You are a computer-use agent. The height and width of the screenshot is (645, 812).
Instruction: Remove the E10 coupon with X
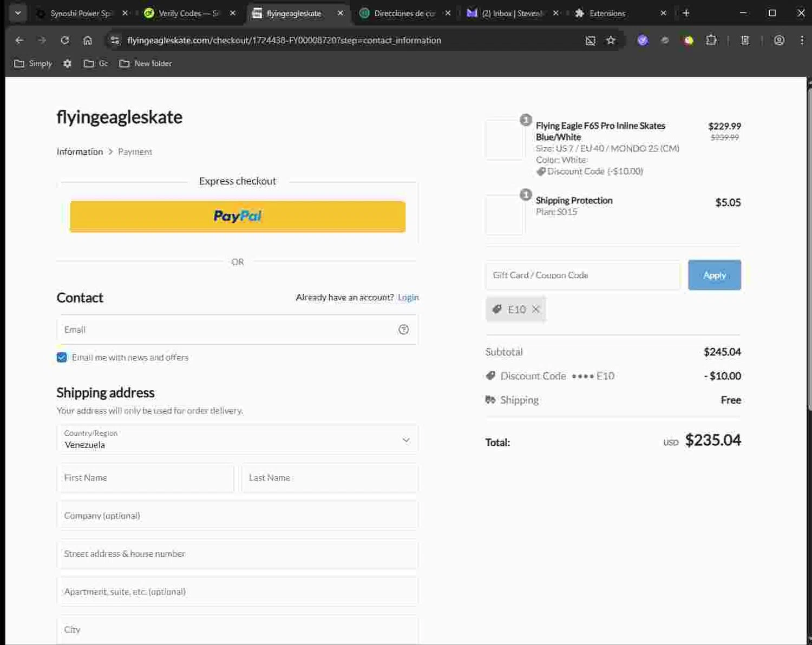point(536,309)
